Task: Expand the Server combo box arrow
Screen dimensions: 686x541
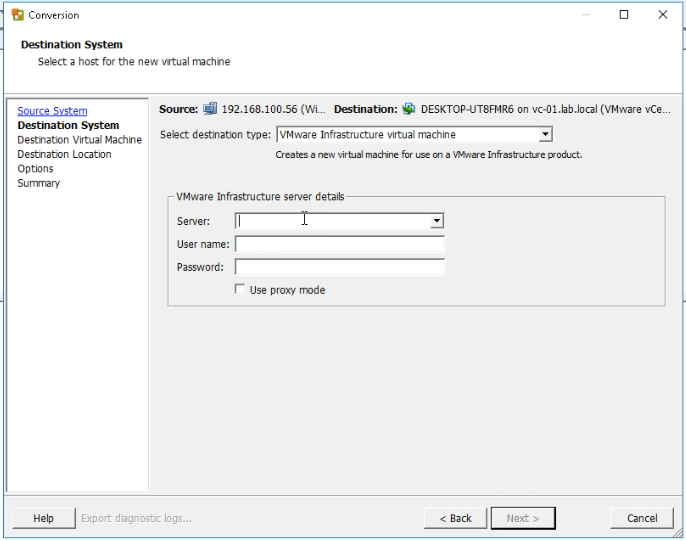Action: pyautogui.click(x=436, y=221)
